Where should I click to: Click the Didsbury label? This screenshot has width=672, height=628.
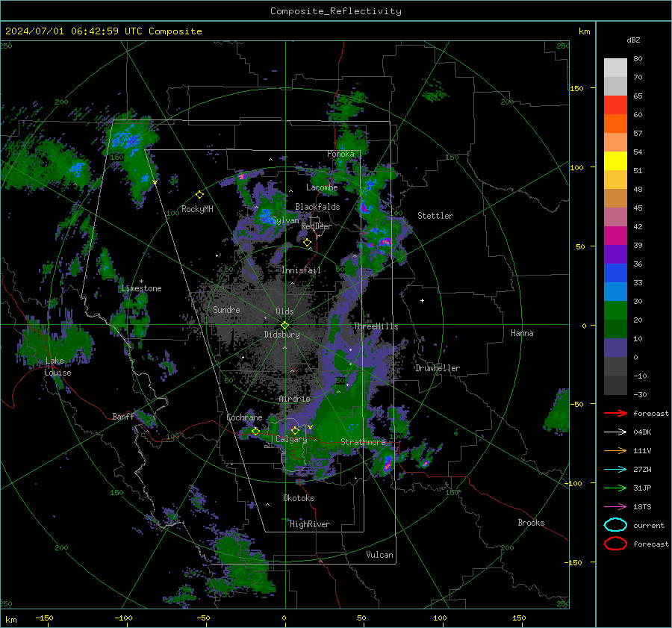pyautogui.click(x=281, y=335)
